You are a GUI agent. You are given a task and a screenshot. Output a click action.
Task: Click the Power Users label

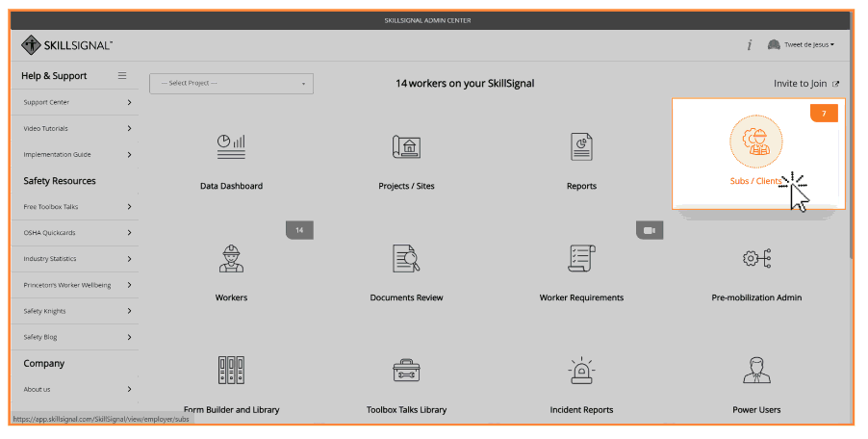point(756,410)
